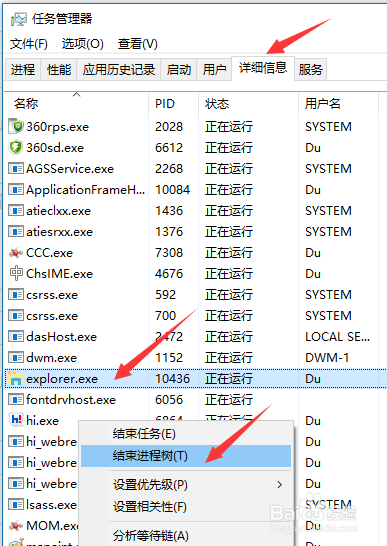Open the 选项(O) menu
This screenshot has width=387, height=546.
(83, 44)
